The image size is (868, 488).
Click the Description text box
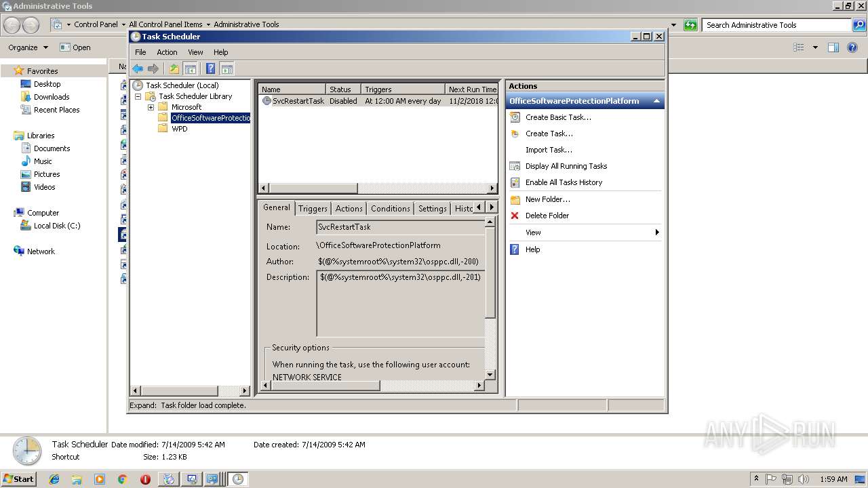coord(401,304)
